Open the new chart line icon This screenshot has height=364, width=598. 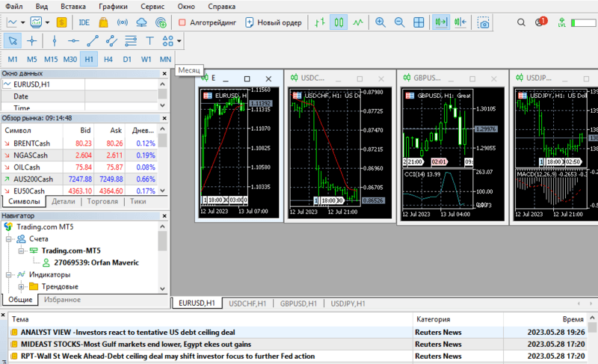pos(12,22)
